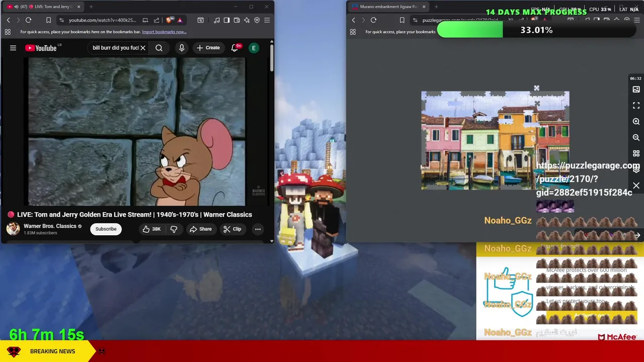
Task: Open apps grid in YouTube window bookmarks bar
Action: point(8,32)
